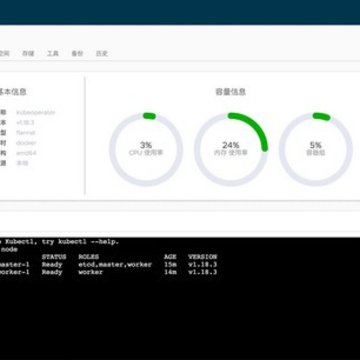Click the 3% CPU usage gauge
The width and height of the screenshot is (360, 360).
click(x=146, y=149)
